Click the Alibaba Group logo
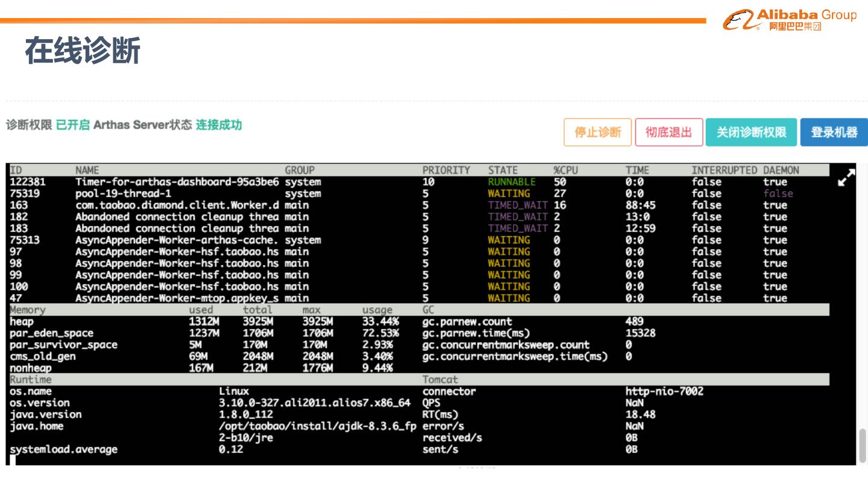The image size is (868, 488). 789,19
